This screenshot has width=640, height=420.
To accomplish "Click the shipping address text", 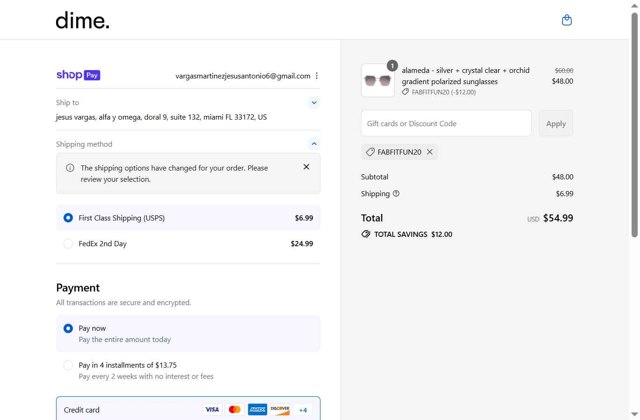I will pyautogui.click(x=161, y=117).
